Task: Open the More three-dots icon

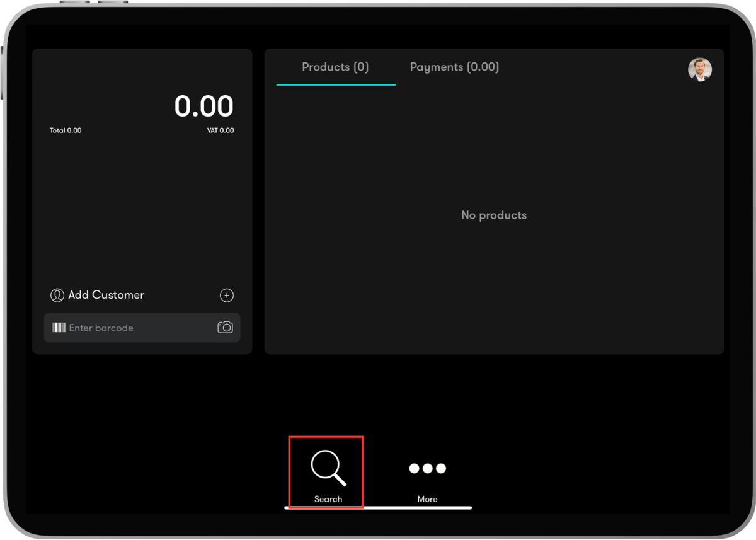Action: [427, 468]
